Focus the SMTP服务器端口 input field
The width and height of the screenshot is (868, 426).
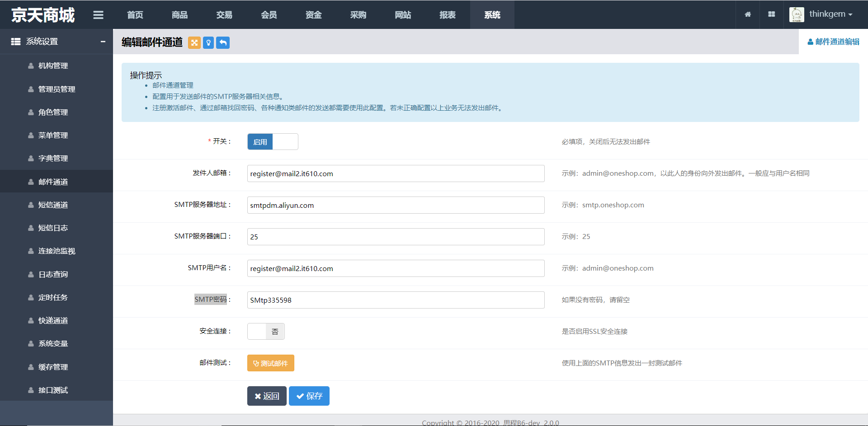pyautogui.click(x=396, y=237)
